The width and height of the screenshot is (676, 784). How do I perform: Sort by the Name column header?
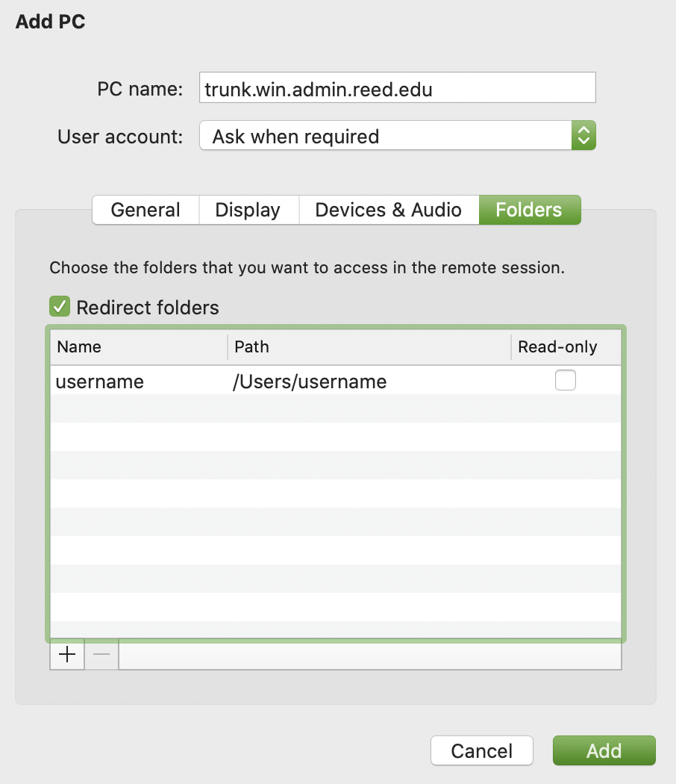coord(139,347)
